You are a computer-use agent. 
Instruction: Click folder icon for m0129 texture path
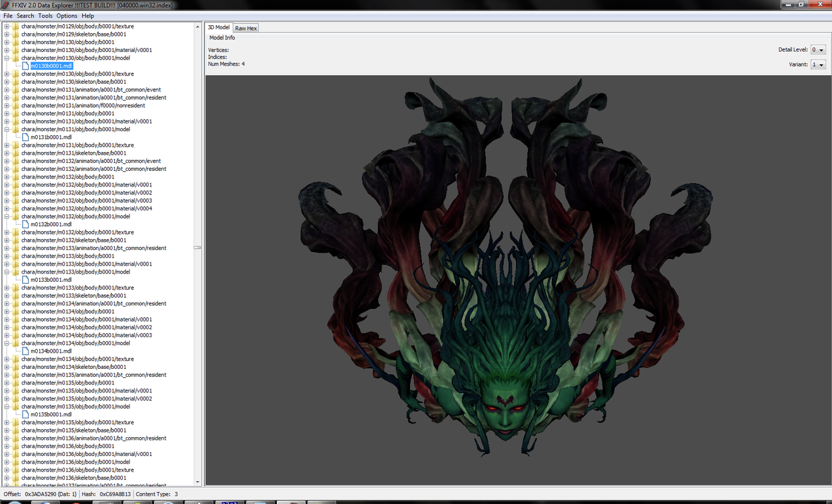point(16,27)
